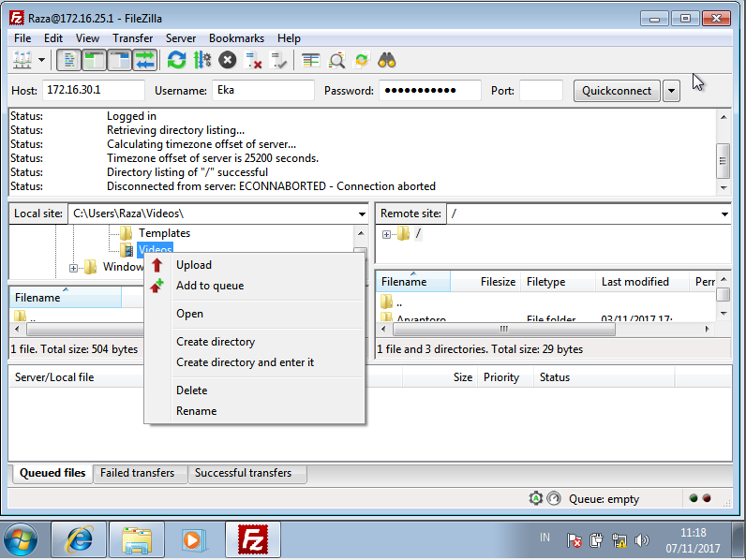The height and width of the screenshot is (560, 746).
Task: Switch to Queued files tab
Action: (52, 473)
